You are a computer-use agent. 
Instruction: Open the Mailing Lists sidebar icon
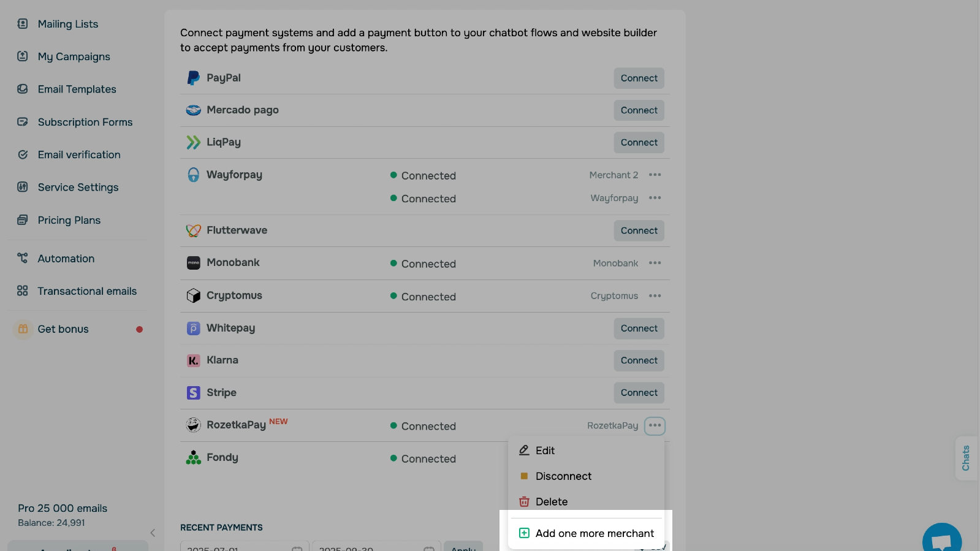click(x=23, y=24)
